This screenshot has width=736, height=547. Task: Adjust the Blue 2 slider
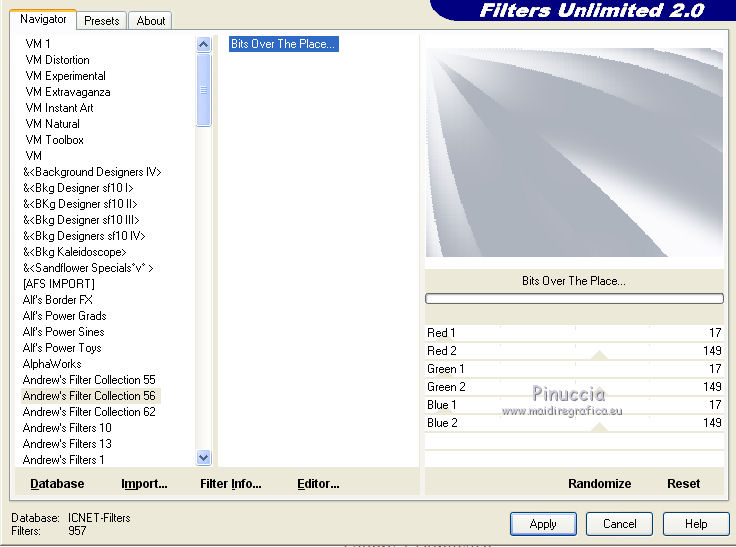[x=574, y=423]
